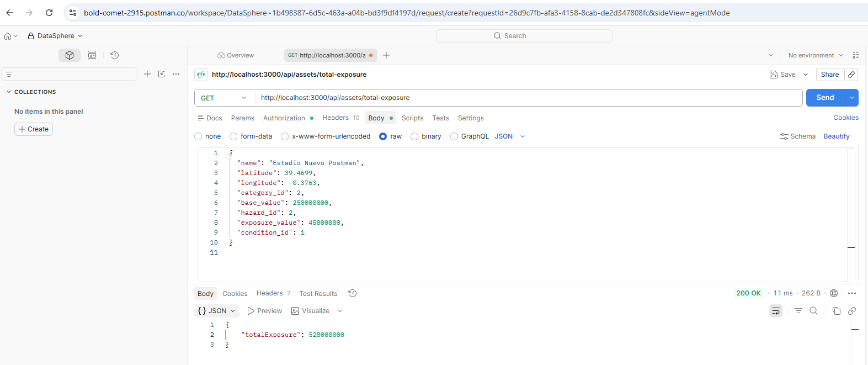Click the HTTP request type icon
This screenshot has width=868, height=365.
click(201, 75)
